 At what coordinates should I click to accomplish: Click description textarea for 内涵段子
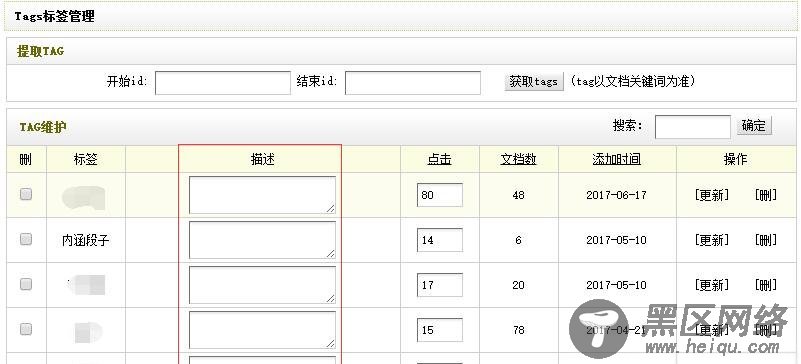click(x=263, y=240)
